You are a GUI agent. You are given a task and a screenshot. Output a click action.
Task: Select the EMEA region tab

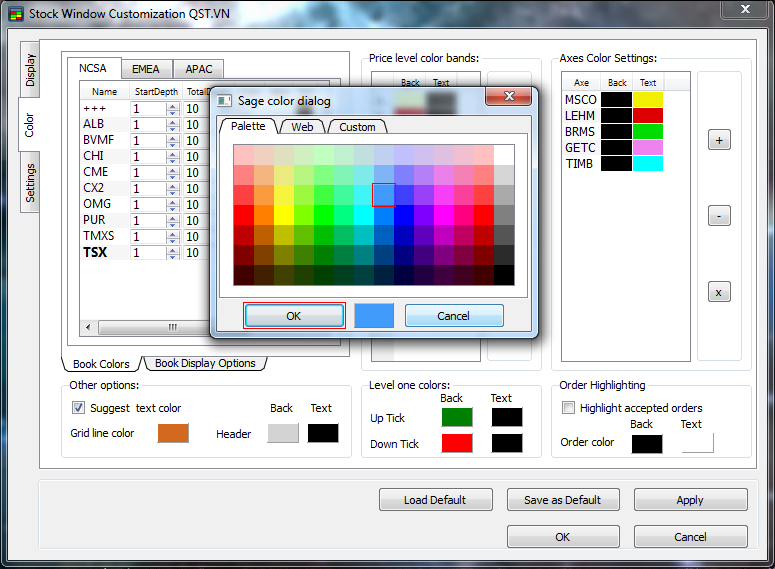(146, 69)
